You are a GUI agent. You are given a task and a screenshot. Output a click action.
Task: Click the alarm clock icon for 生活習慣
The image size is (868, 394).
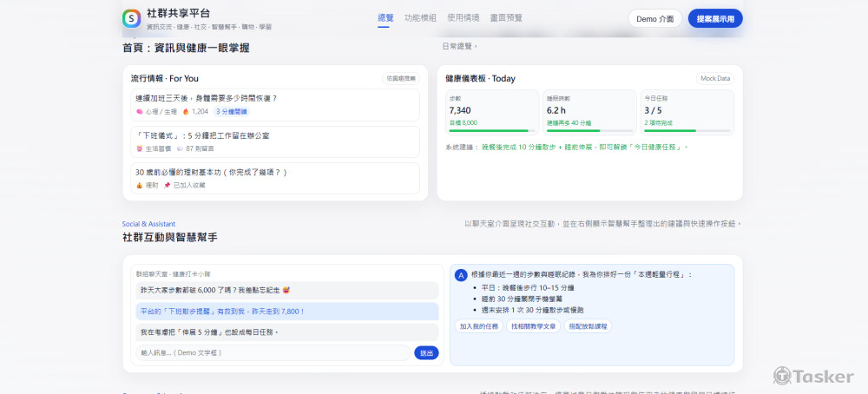point(140,149)
